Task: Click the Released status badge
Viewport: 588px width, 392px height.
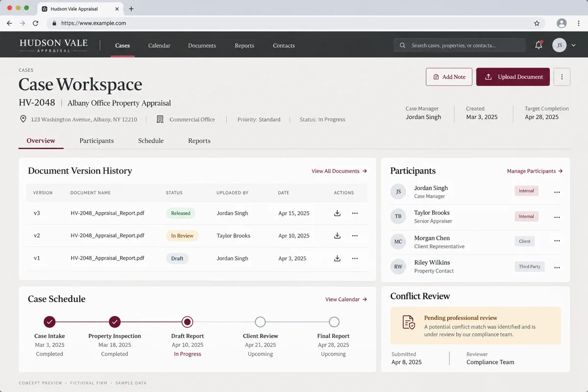Action: coord(180,213)
